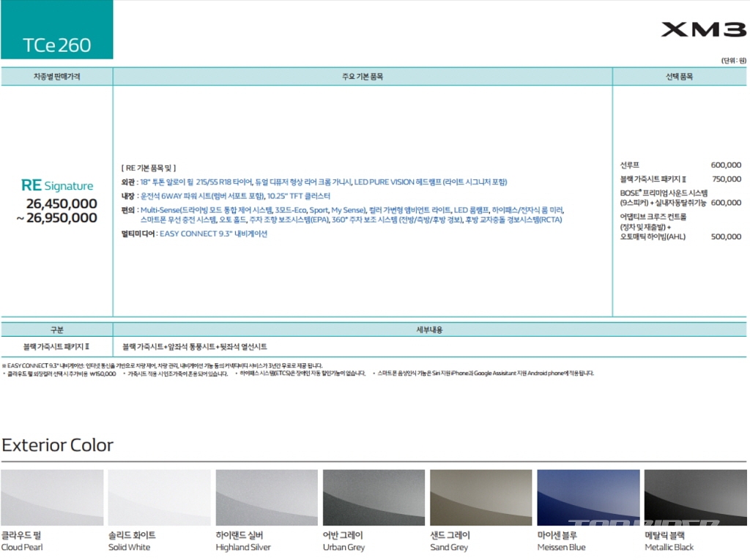Click the 선루프 option label
750x560 pixels.
pos(629,165)
